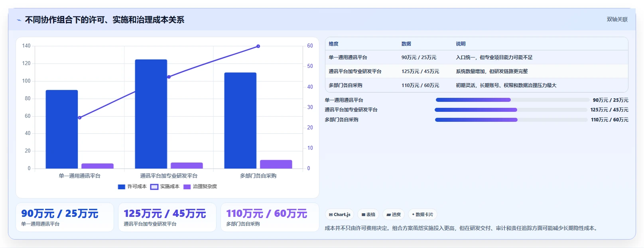Click the title 不同协作组合下的许可、实施和治理成本关系
644x248 pixels.
click(x=104, y=20)
